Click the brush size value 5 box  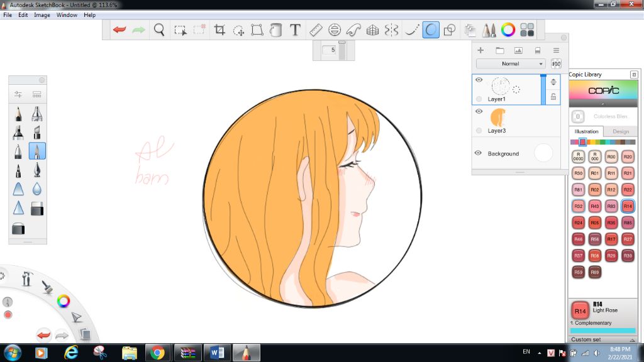click(330, 50)
